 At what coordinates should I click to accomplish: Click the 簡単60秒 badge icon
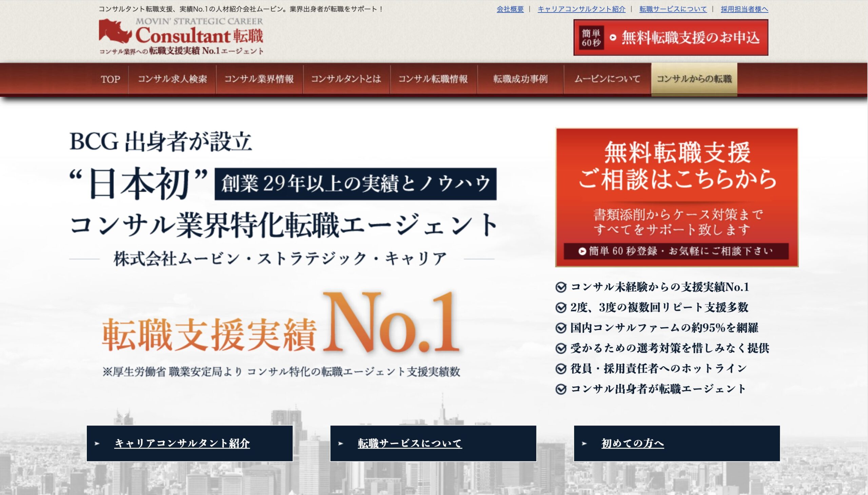(x=591, y=38)
